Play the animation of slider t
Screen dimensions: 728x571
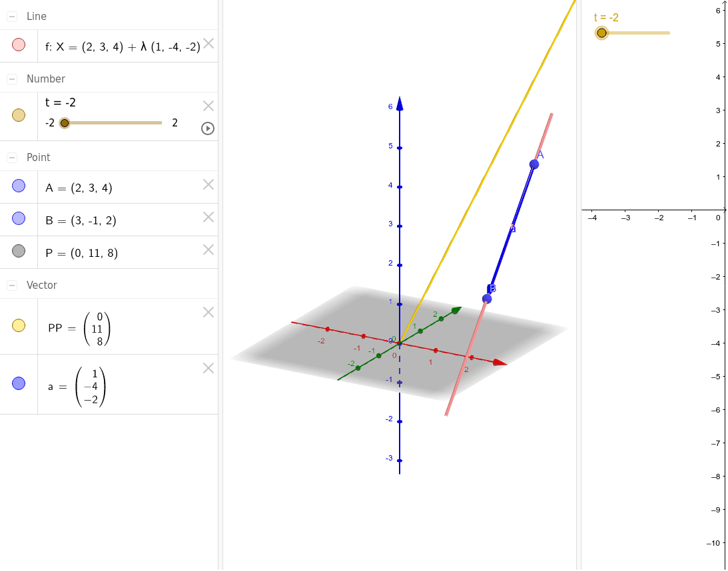pyautogui.click(x=208, y=128)
